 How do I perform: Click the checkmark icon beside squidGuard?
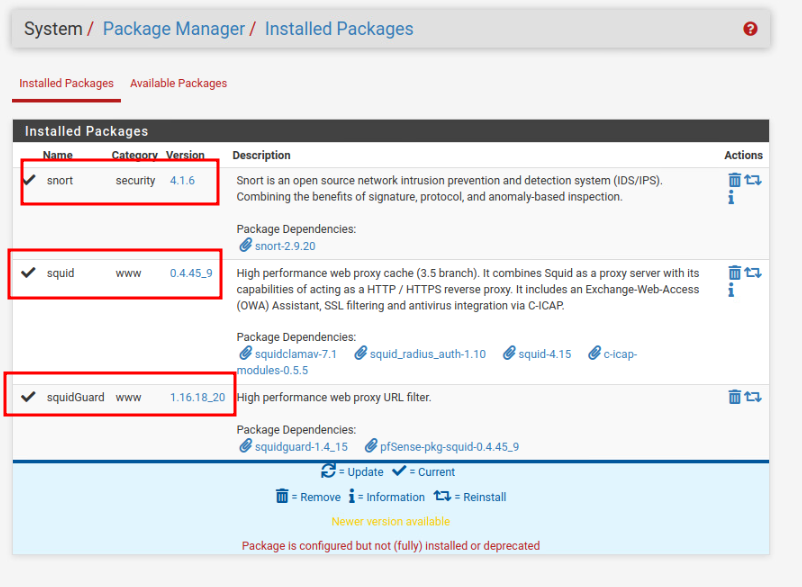pos(29,397)
